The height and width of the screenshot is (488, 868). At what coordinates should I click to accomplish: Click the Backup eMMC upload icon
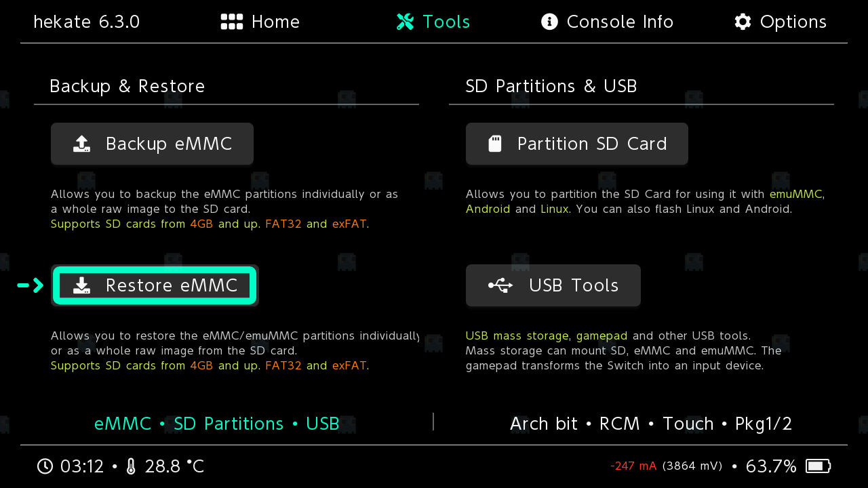(x=81, y=144)
